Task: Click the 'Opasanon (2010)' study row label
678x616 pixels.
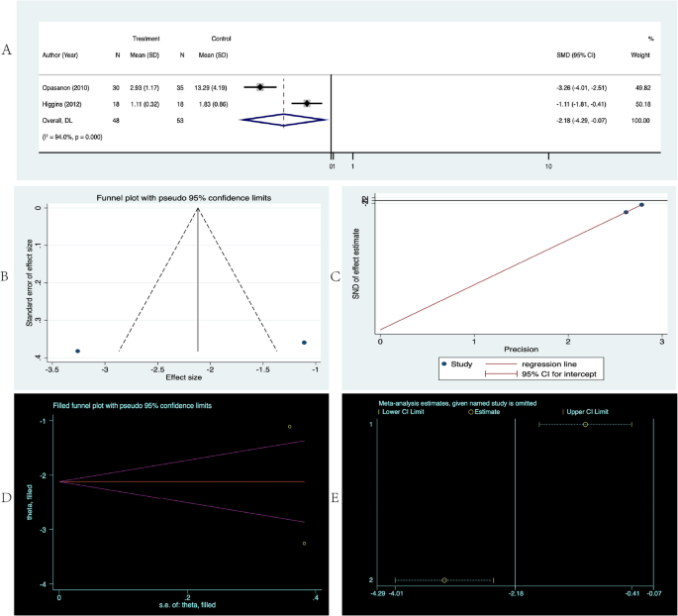Action: coord(65,88)
